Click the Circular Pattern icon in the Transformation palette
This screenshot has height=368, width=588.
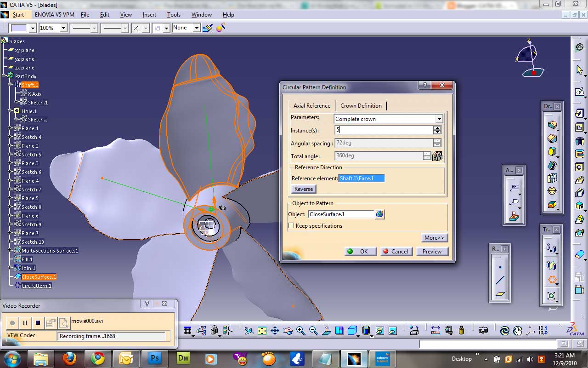(x=552, y=279)
